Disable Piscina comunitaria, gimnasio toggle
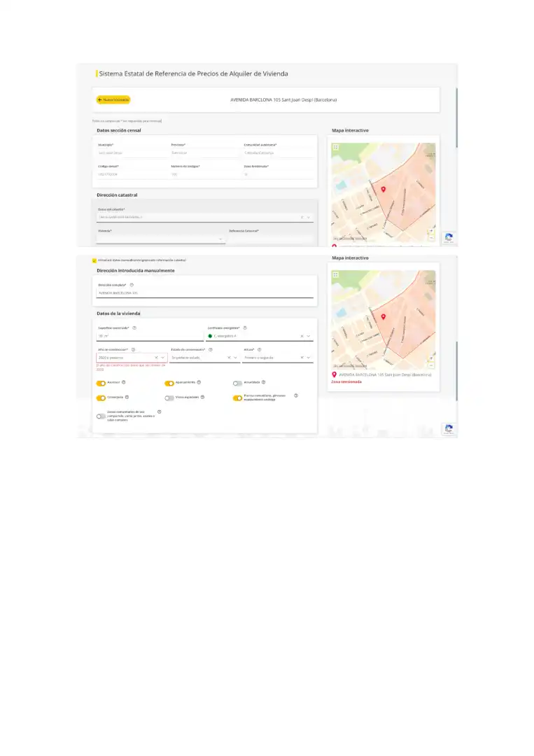This screenshot has width=534, height=756. click(237, 398)
